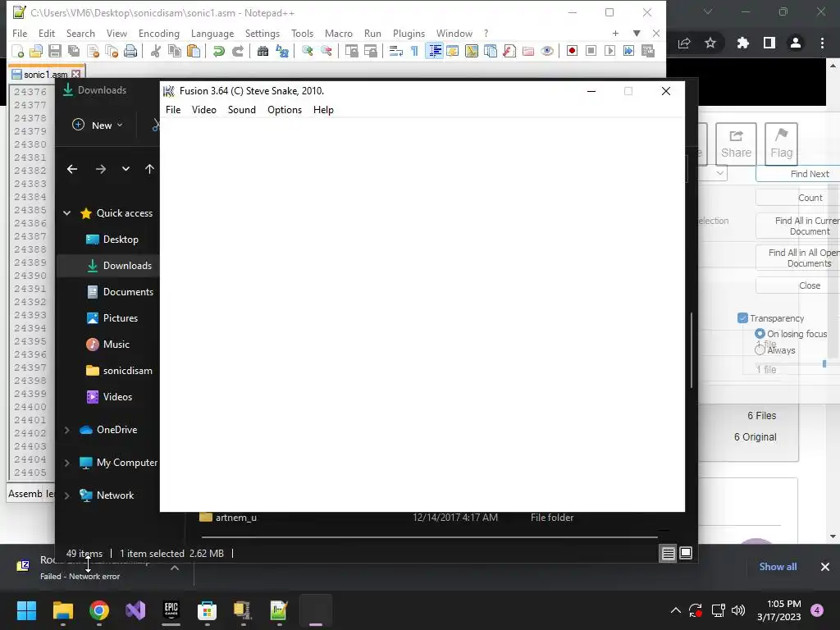Open the Fusion Help menu
840x630 pixels.
point(323,110)
